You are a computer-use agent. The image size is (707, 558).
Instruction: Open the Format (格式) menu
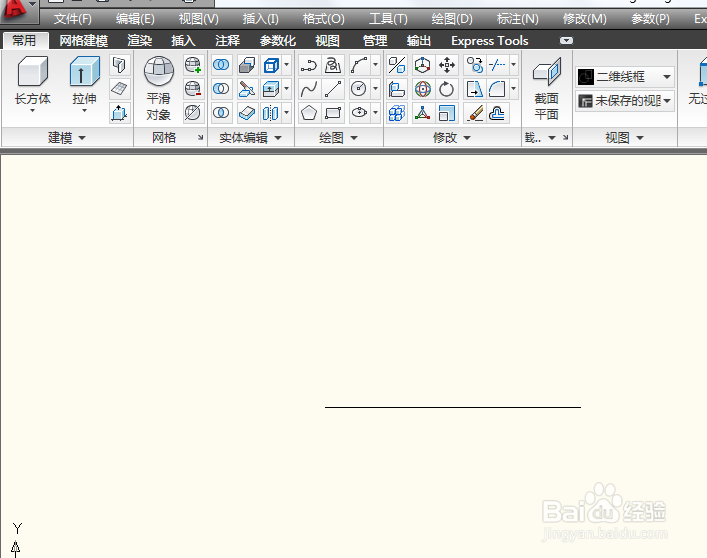(323, 19)
